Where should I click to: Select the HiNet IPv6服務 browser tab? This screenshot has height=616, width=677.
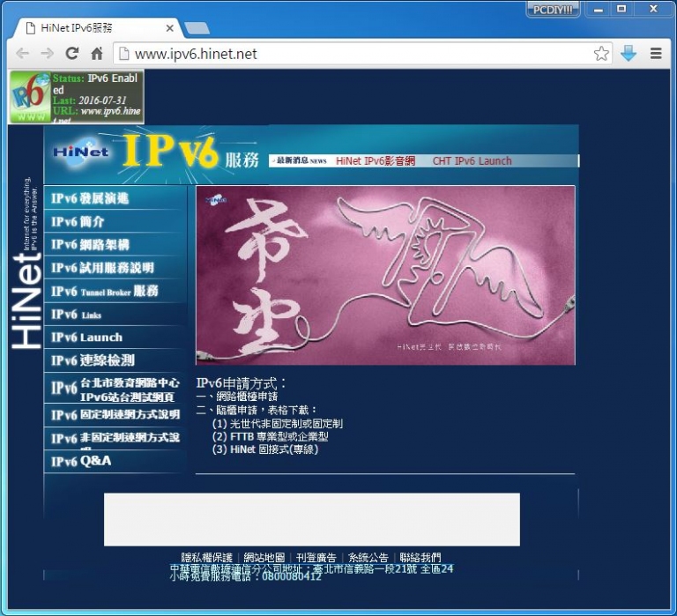click(x=95, y=28)
